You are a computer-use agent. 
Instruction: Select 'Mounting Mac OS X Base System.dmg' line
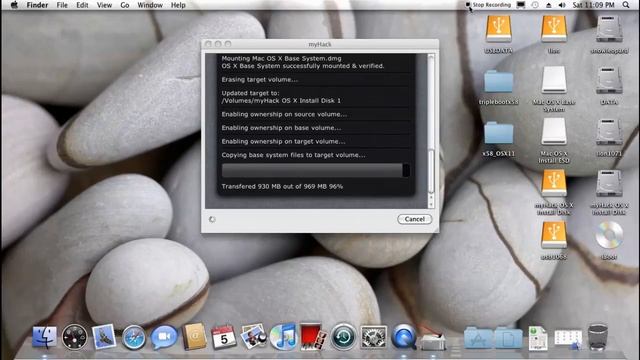pyautogui.click(x=281, y=58)
